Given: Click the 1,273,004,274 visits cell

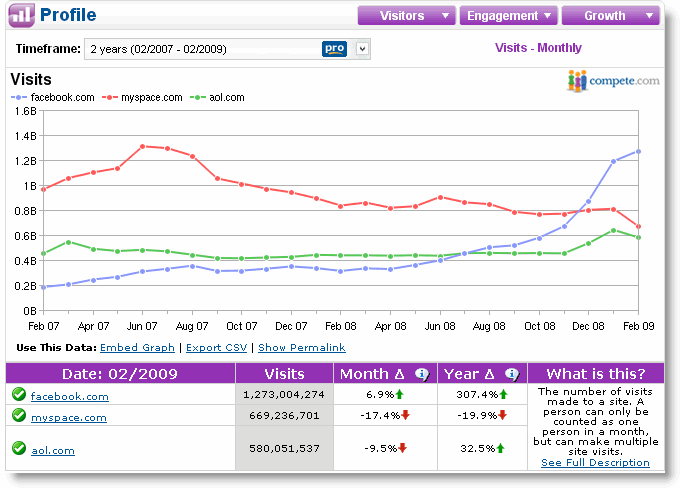Looking at the screenshot, I should (x=284, y=394).
